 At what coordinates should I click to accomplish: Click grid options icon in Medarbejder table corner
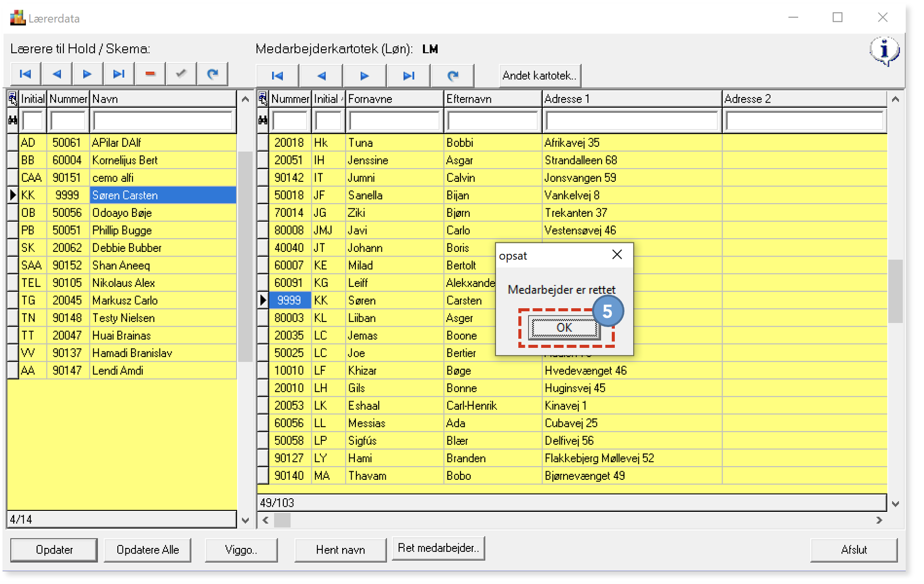(x=262, y=99)
